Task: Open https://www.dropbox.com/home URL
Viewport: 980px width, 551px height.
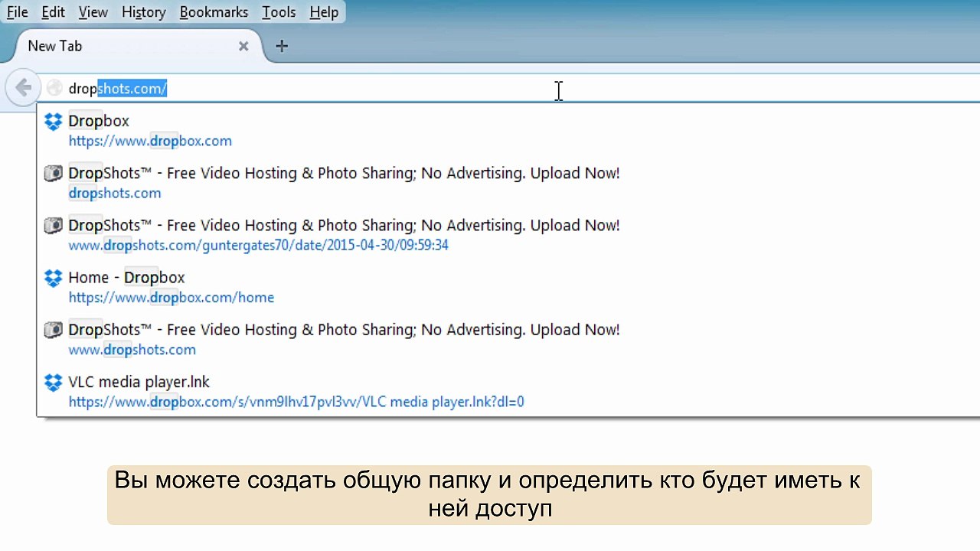Action: (x=171, y=297)
